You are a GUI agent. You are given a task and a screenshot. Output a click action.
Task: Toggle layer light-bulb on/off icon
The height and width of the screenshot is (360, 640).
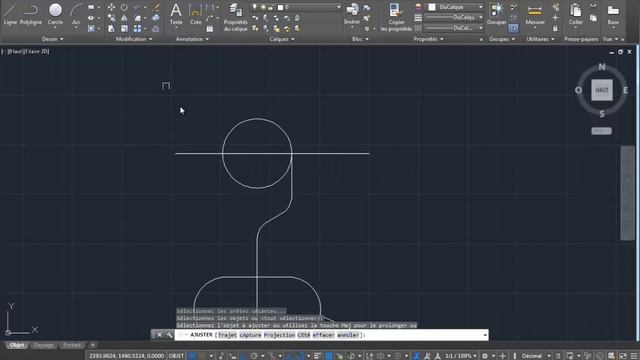pos(254,7)
